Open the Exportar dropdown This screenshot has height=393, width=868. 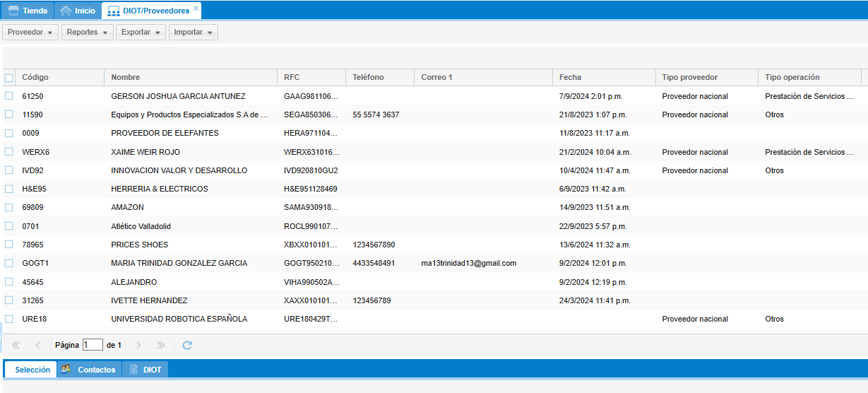[x=141, y=33]
